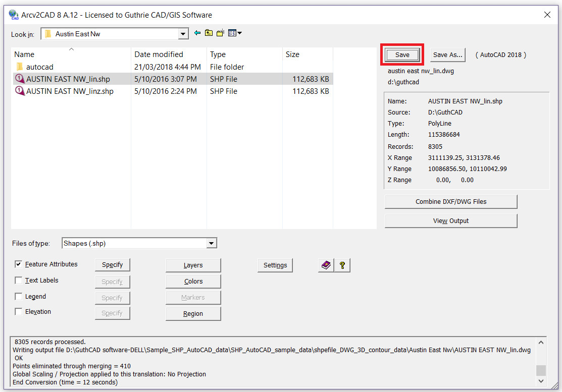562x392 pixels.
Task: Expand the Files of type dropdown
Action: 212,244
